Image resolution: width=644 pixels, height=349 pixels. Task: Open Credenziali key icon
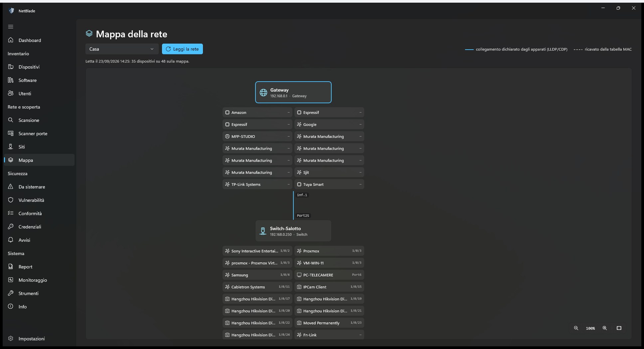[11, 226]
